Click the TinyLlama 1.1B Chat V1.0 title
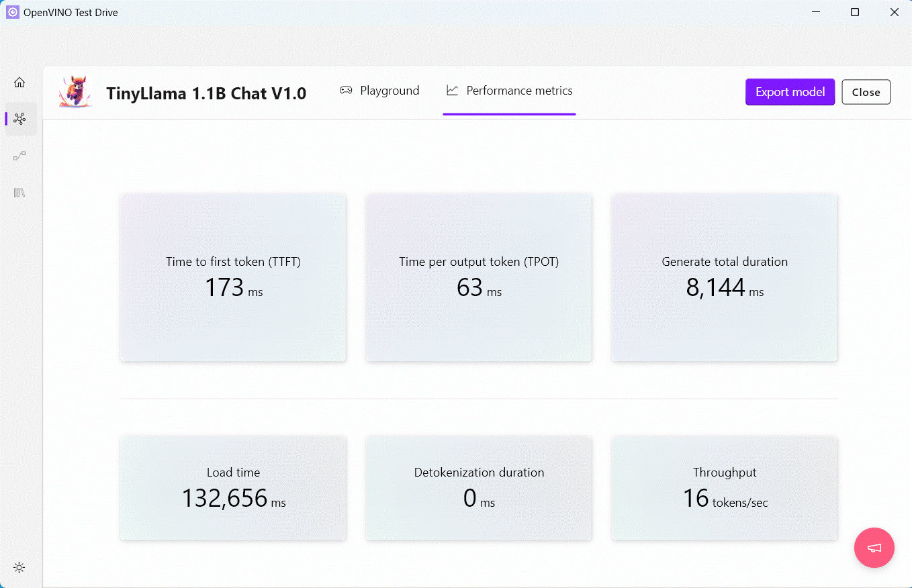The width and height of the screenshot is (912, 588). [x=206, y=93]
